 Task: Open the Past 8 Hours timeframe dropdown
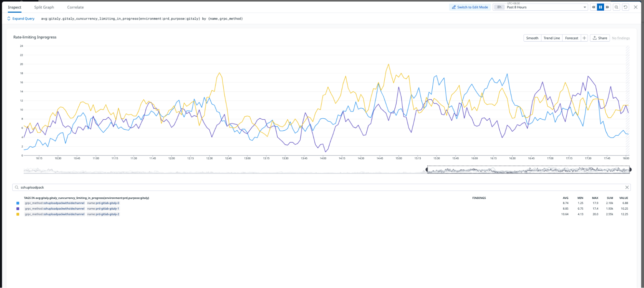pyautogui.click(x=585, y=7)
